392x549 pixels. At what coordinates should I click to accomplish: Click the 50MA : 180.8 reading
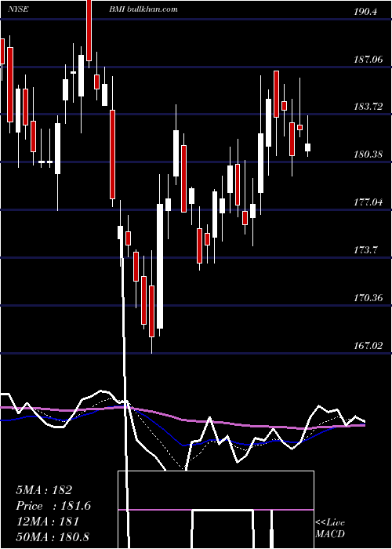(53, 536)
